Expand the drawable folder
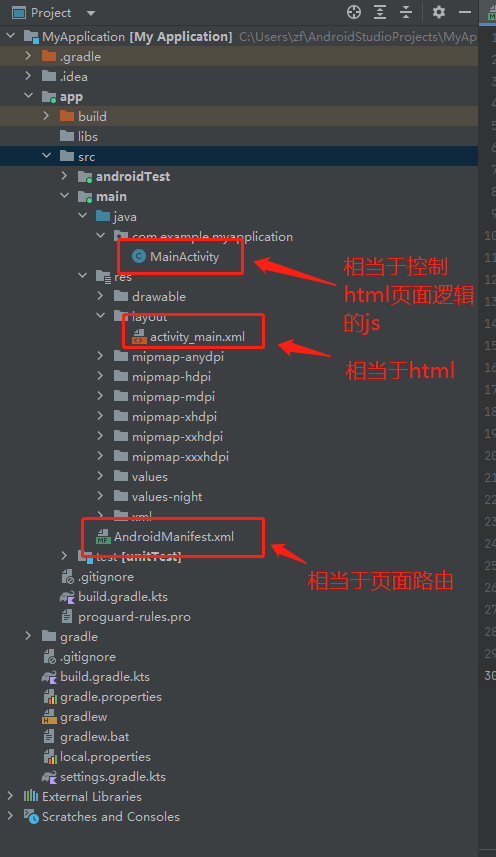The width and height of the screenshot is (496, 857). pyautogui.click(x=101, y=296)
